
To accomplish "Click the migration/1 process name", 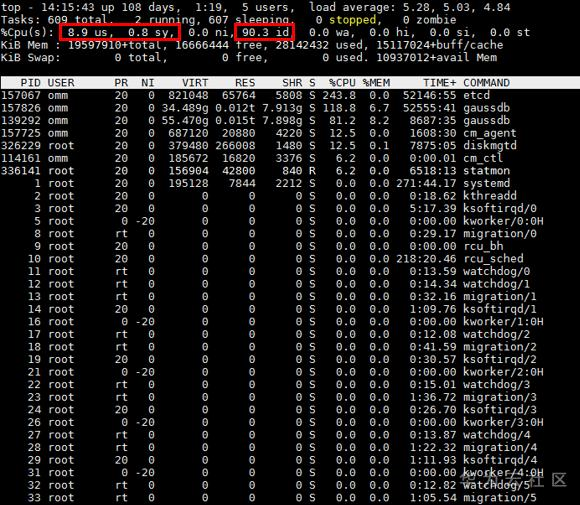I will pos(500,297).
